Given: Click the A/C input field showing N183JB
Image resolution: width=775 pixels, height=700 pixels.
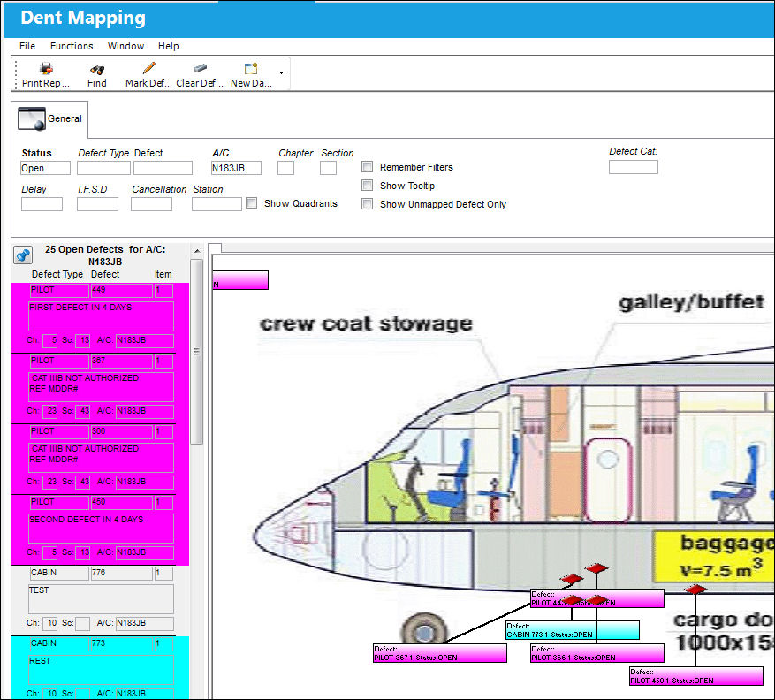Looking at the screenshot, I should [236, 168].
